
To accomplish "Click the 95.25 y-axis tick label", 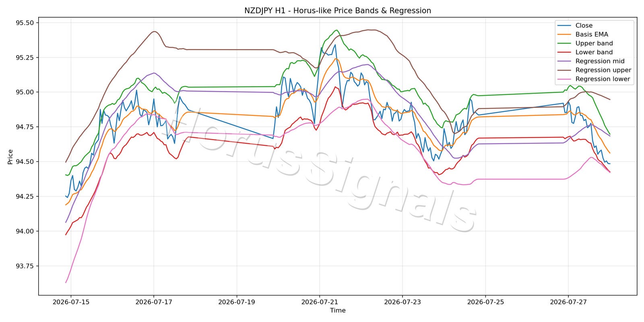I will (25, 58).
